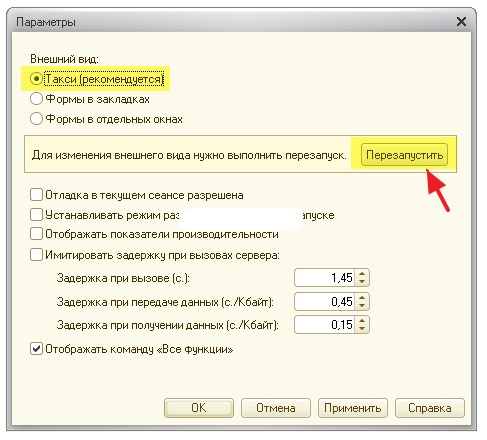
Task: Decrease Задержка при получении данных value
Action: coord(362,329)
